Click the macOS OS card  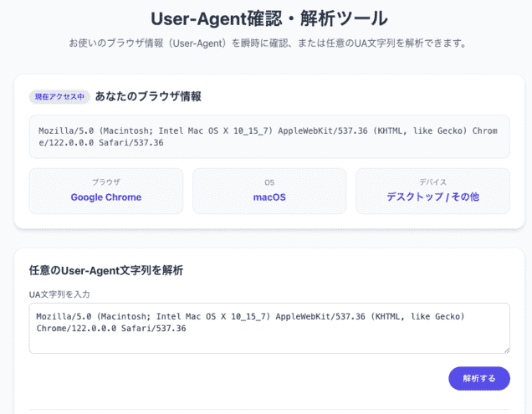point(269,191)
